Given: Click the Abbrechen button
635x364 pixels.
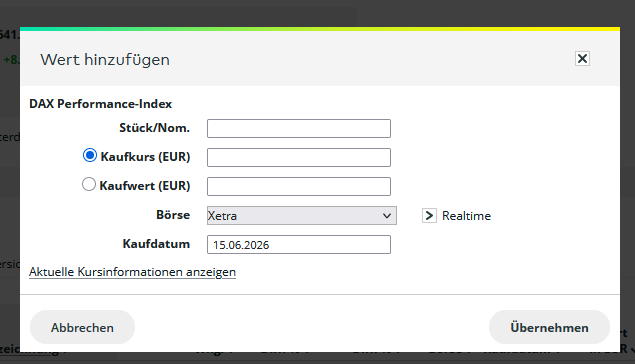Looking at the screenshot, I should [x=82, y=327].
